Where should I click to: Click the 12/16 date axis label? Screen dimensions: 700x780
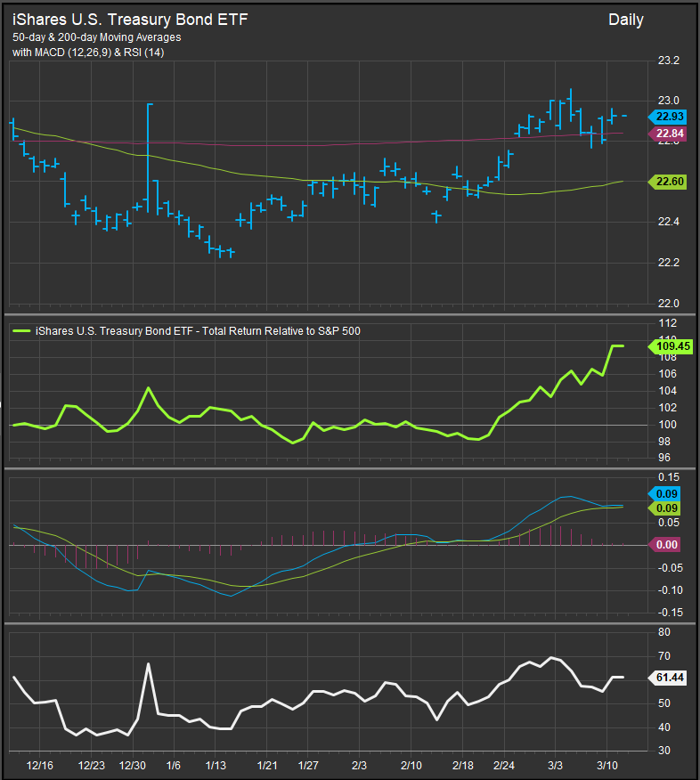click(x=40, y=765)
